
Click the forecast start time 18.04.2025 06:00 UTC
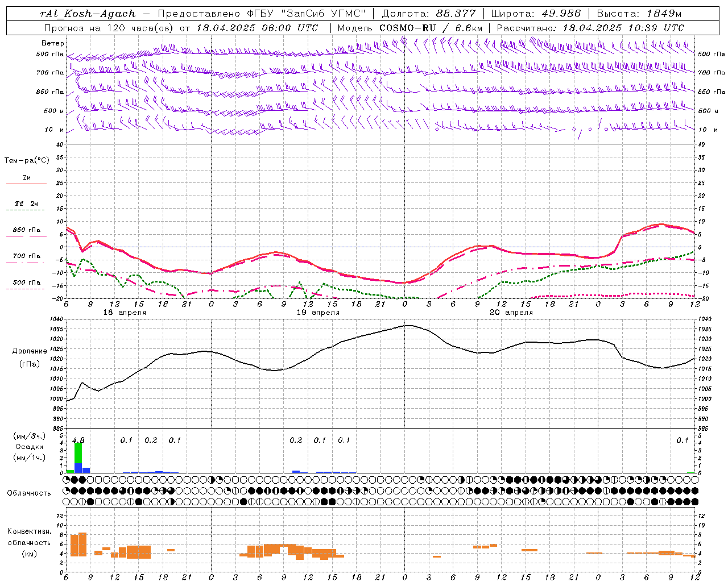[257, 28]
